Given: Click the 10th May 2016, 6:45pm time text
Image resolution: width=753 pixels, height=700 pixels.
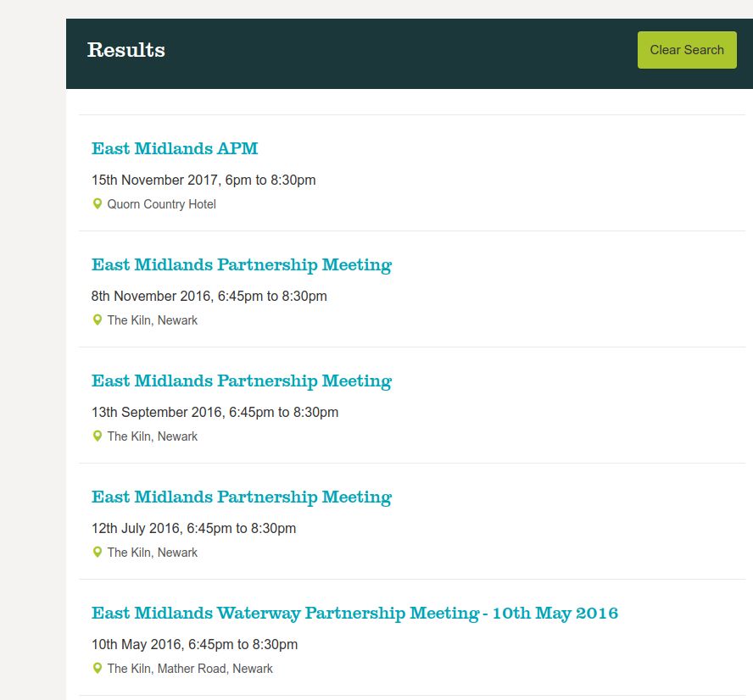Looking at the screenshot, I should (194, 644).
